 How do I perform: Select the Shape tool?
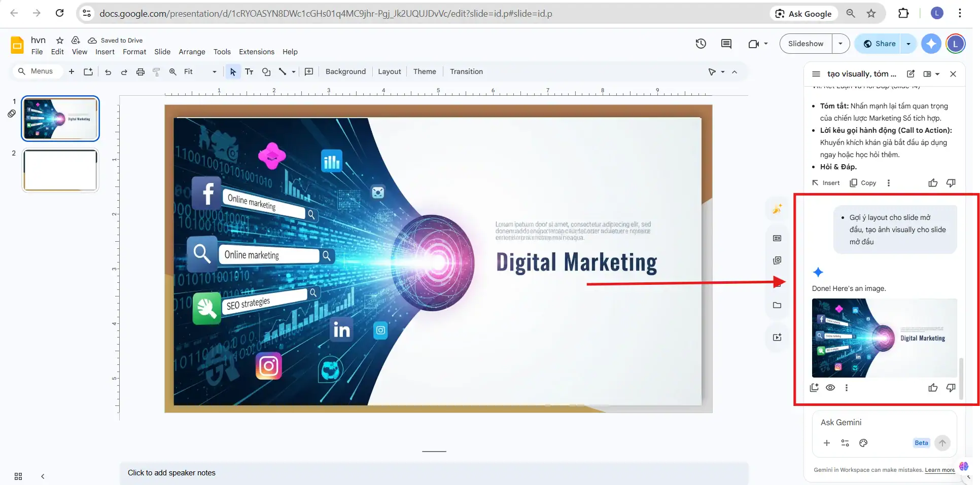pyautogui.click(x=266, y=71)
